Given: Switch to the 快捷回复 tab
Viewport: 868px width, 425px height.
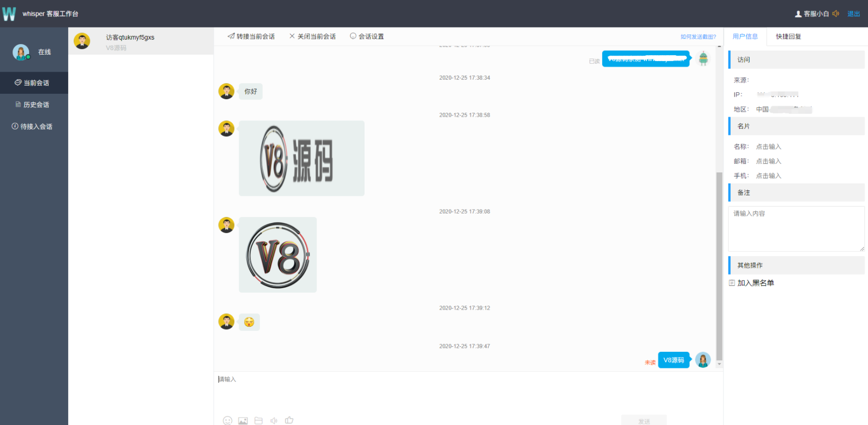Looking at the screenshot, I should [788, 37].
